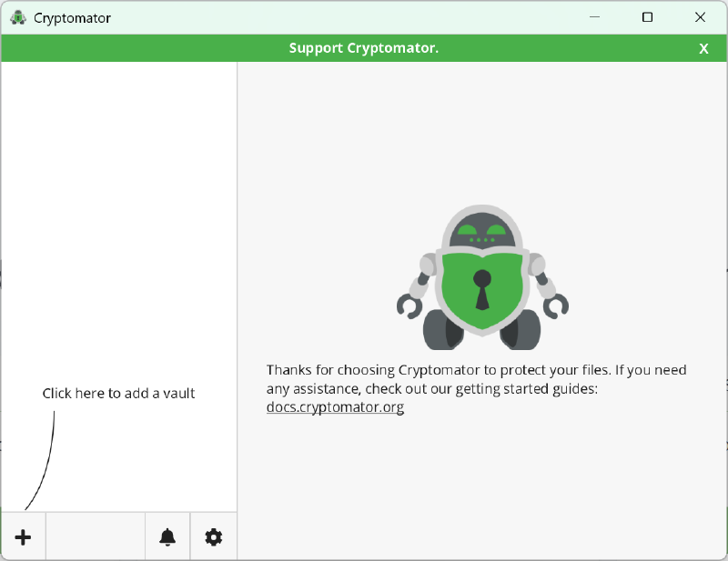Open the docs.cryptomator.org getting started link

(x=334, y=407)
